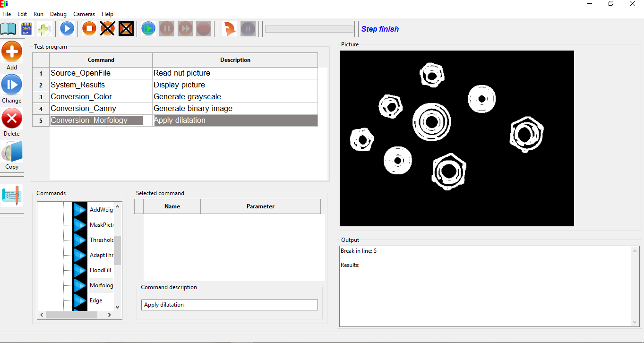The width and height of the screenshot is (644, 343).
Task: Click the Change command icon
Action: pos(12,85)
